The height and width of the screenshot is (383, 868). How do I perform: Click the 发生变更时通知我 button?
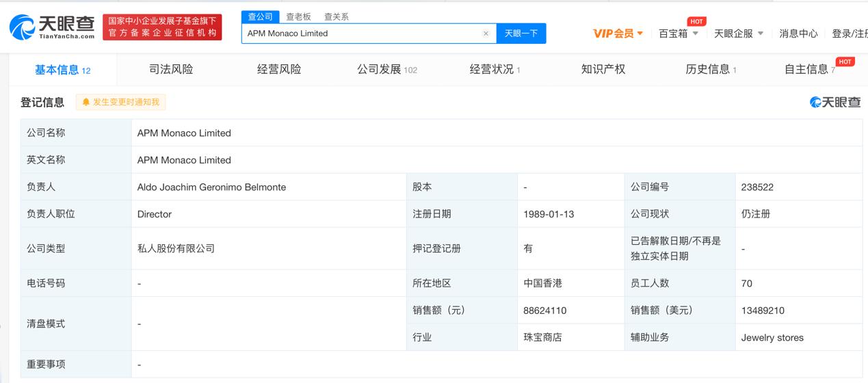(121, 102)
